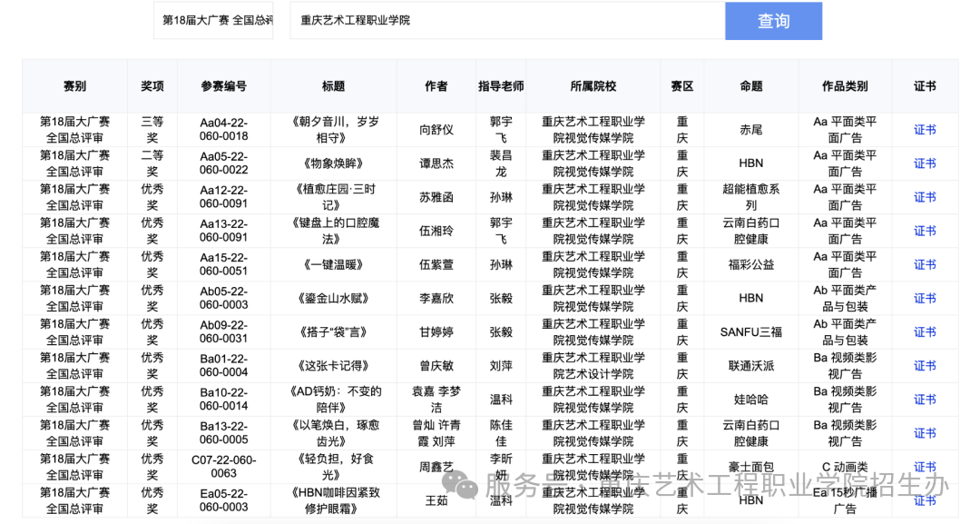Select the entry number Aa05-22-060-0022 cell
The image size is (980, 524).
(224, 163)
